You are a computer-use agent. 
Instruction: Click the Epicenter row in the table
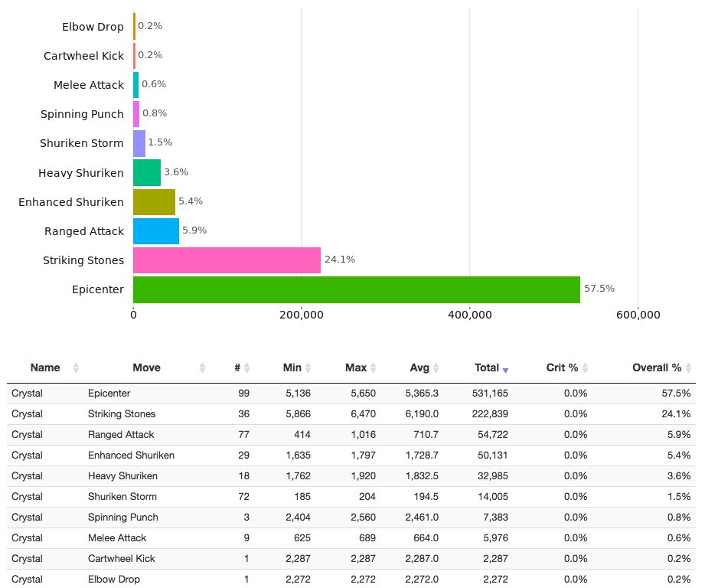click(x=306, y=393)
